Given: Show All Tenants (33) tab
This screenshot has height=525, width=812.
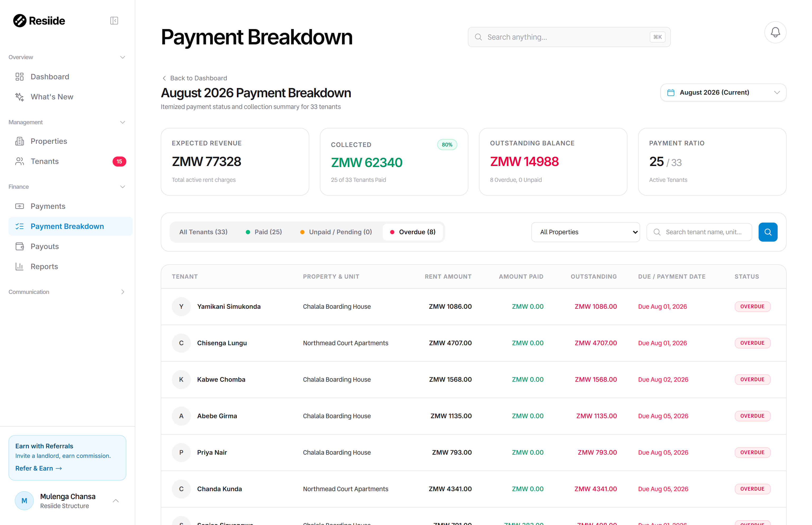Looking at the screenshot, I should (x=203, y=232).
